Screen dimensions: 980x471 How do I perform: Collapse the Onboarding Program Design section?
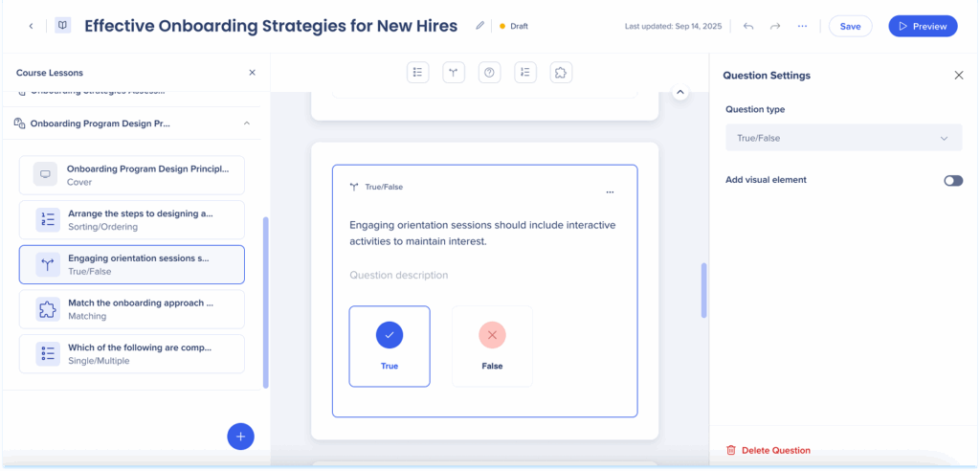247,123
